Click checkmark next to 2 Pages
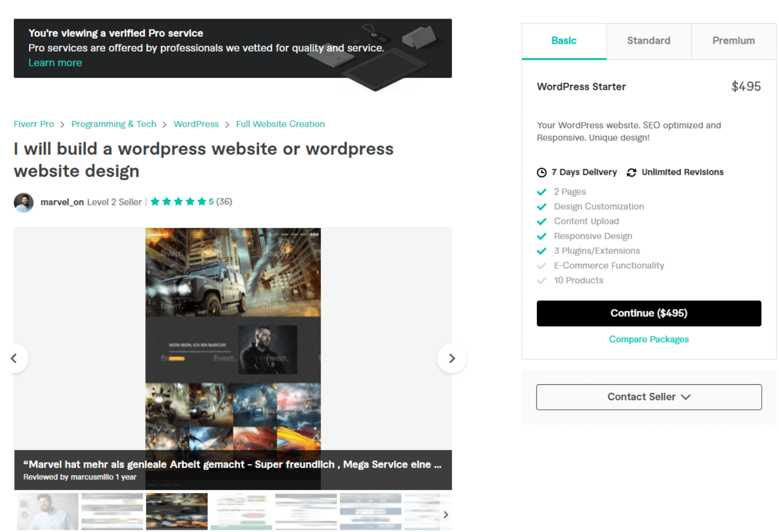This screenshot has width=779, height=532. point(542,192)
